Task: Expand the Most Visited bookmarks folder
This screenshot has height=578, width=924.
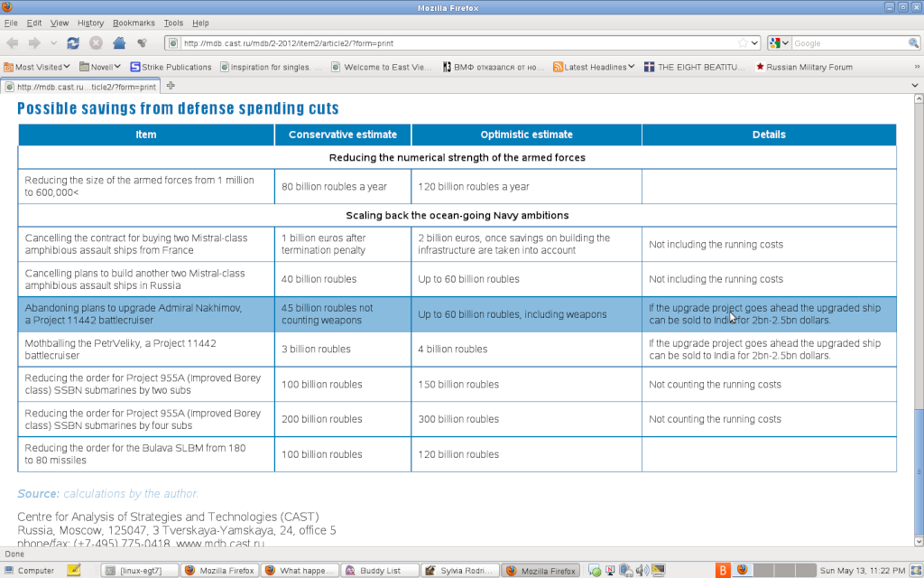Action: tap(36, 67)
